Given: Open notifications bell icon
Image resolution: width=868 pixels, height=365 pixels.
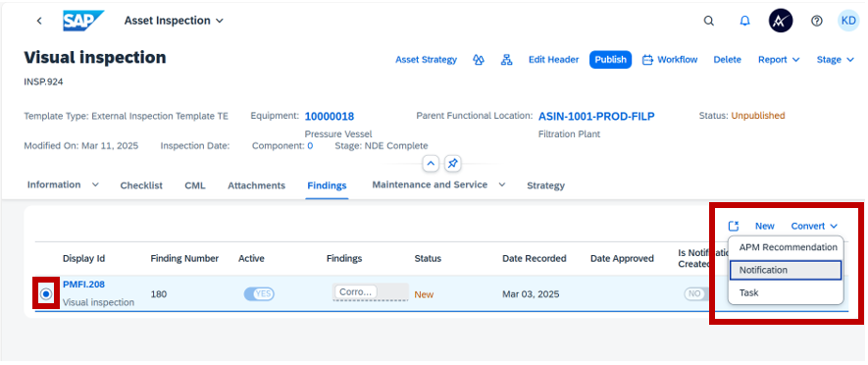Looking at the screenshot, I should point(744,21).
